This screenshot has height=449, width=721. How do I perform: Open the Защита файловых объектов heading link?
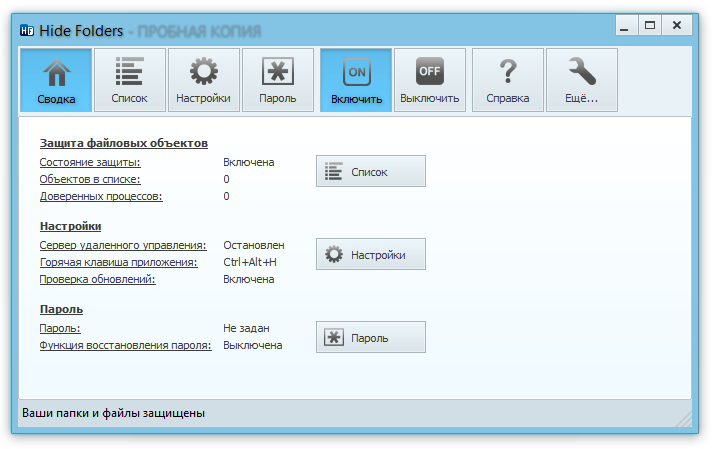click(x=124, y=143)
